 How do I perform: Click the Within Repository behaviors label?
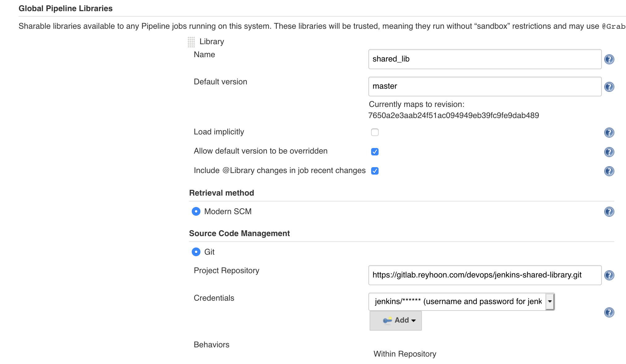405,354
